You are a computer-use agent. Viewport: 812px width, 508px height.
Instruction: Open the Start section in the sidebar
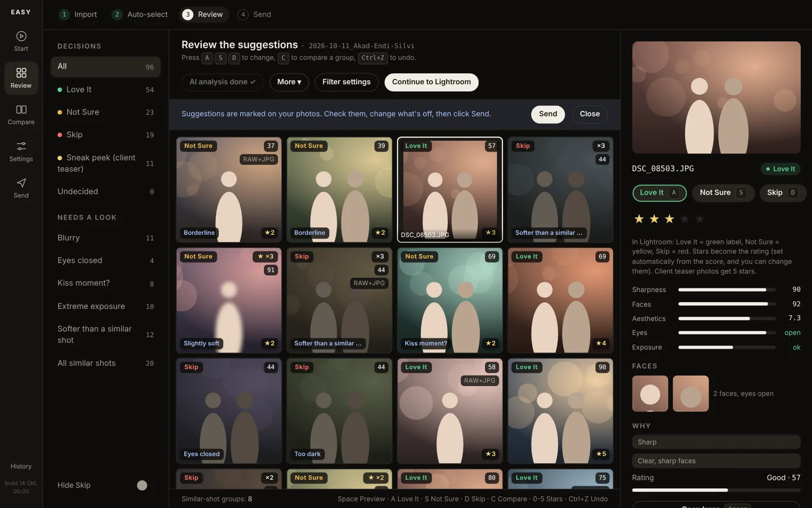pyautogui.click(x=21, y=41)
